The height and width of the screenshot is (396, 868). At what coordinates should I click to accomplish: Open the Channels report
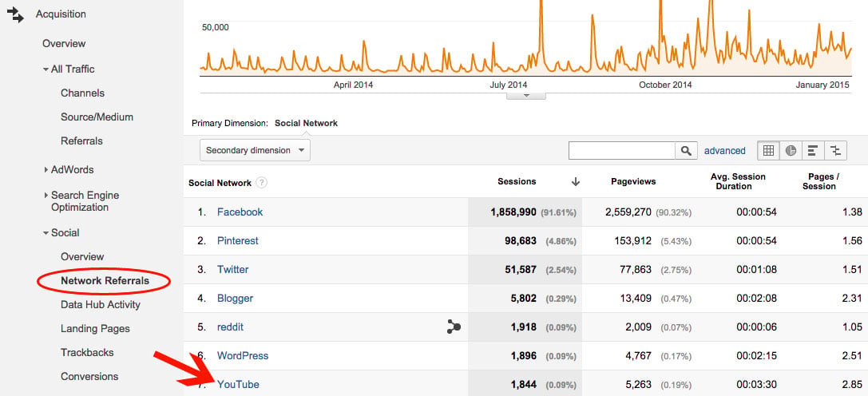[82, 93]
